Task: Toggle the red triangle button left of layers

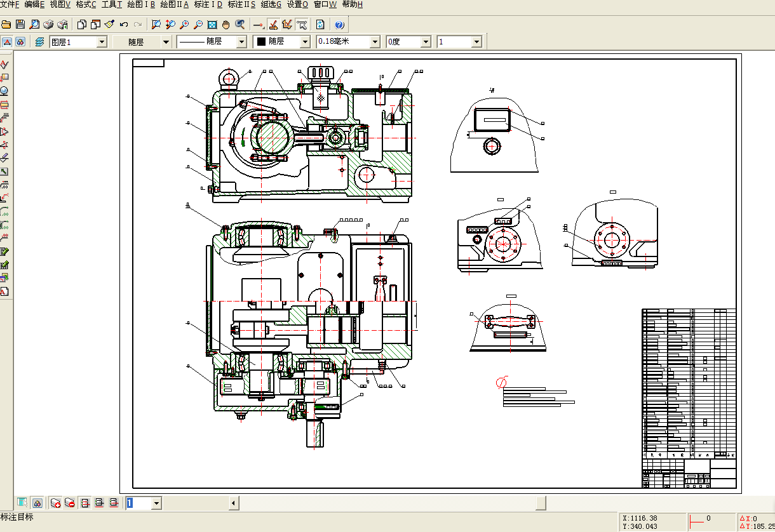Action: 7,42
